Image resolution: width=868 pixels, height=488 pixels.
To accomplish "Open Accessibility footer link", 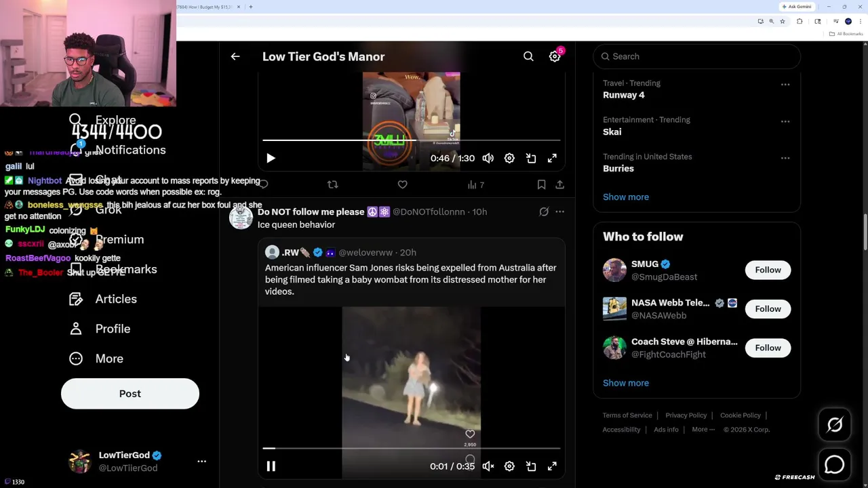I will tap(621, 429).
